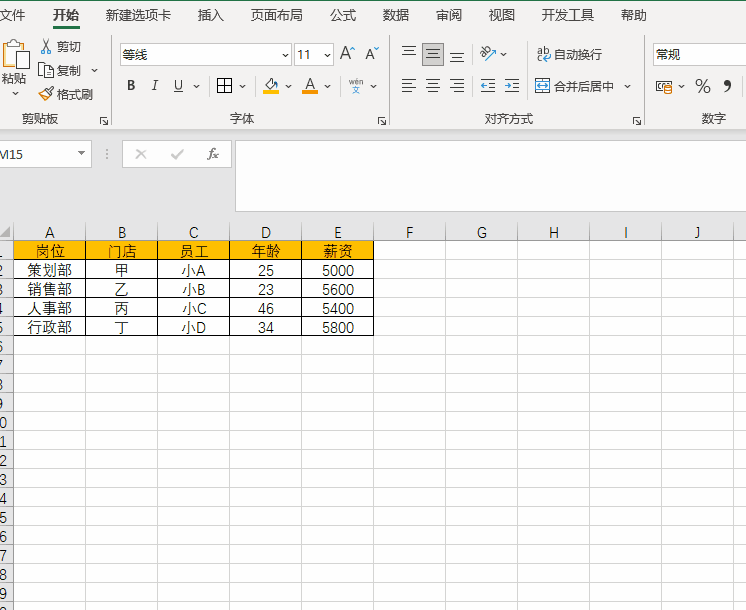
Task: Expand the merge and center dropdown arrow
Action: tap(628, 87)
